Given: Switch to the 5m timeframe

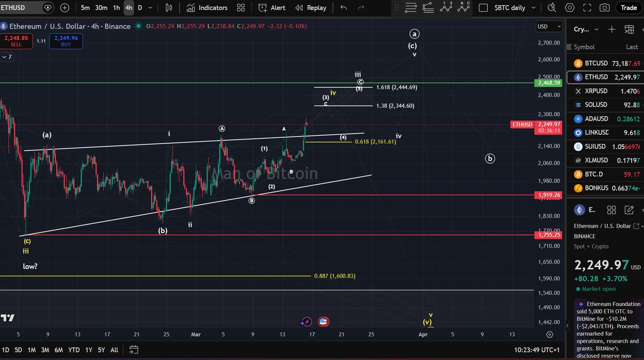Looking at the screenshot, I should (85, 8).
